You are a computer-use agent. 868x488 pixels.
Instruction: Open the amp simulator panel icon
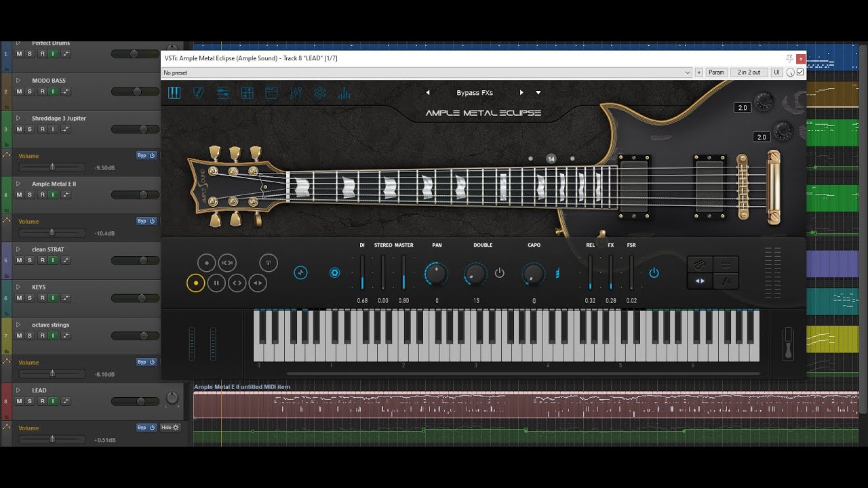coord(247,94)
